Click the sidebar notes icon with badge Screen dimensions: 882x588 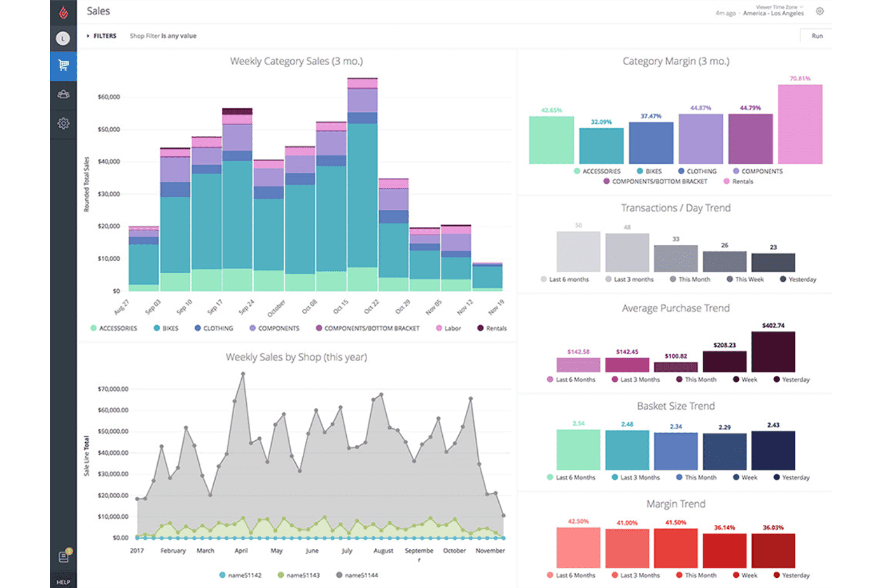coord(64,556)
